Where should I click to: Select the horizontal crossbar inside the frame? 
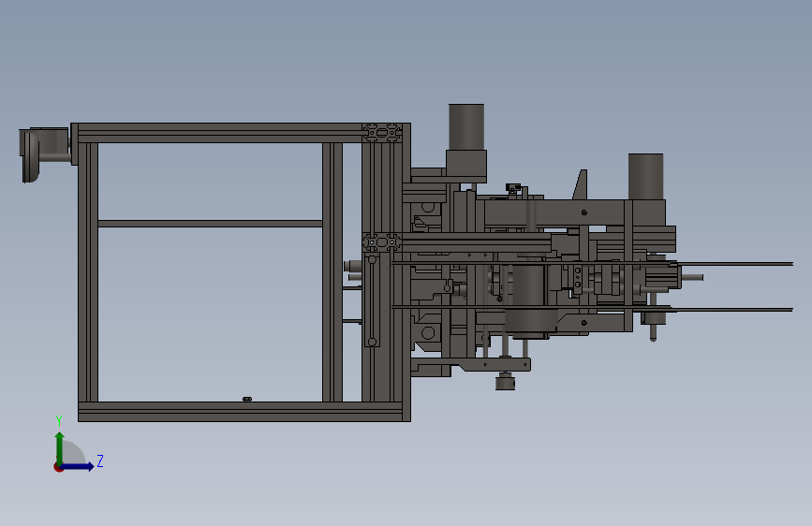click(210, 224)
